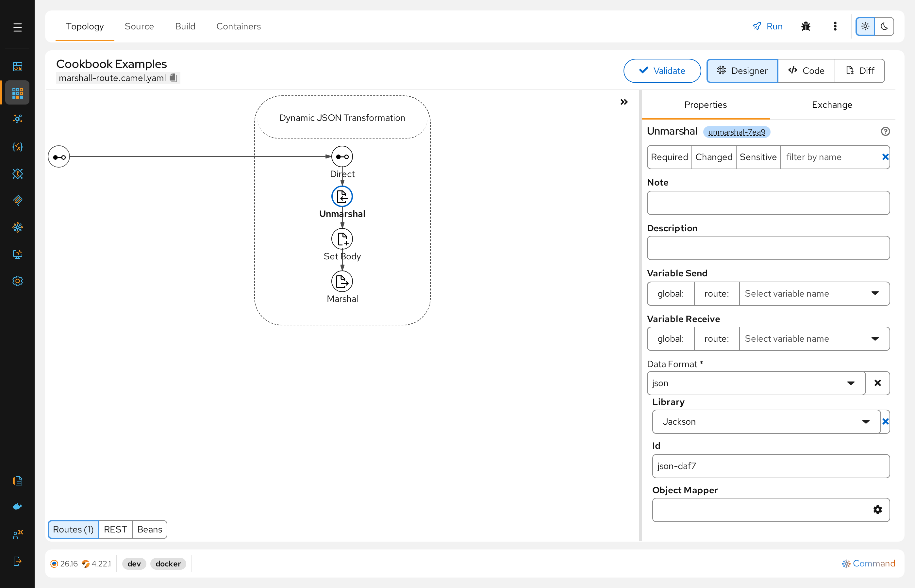Toggle global: for Variable Send

(x=670, y=294)
